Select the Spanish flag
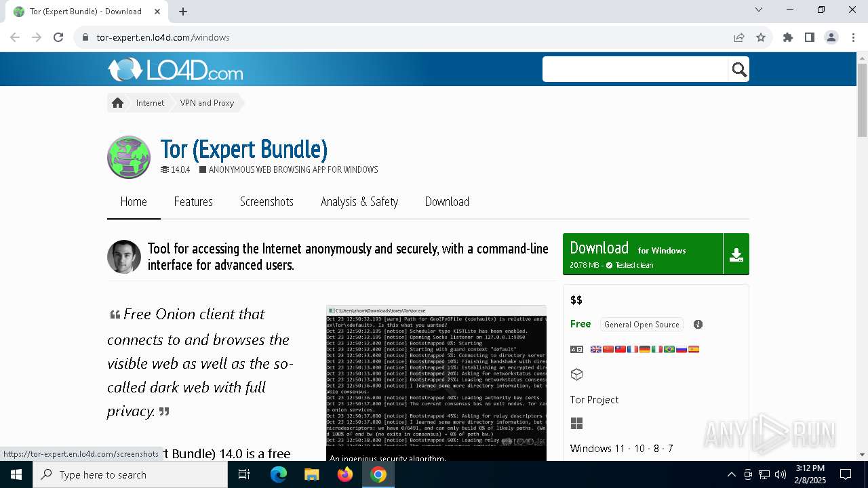868x488 pixels. click(694, 349)
